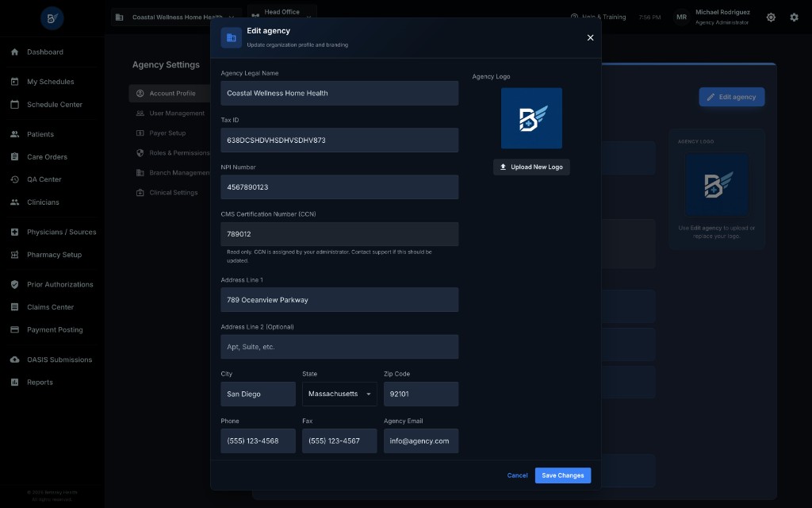Click the Care Orders clipboard icon
The height and width of the screenshot is (508, 812).
point(14,156)
